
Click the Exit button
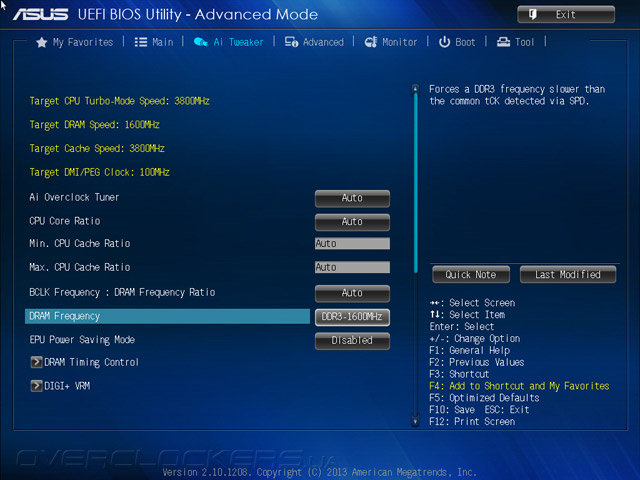(x=566, y=15)
